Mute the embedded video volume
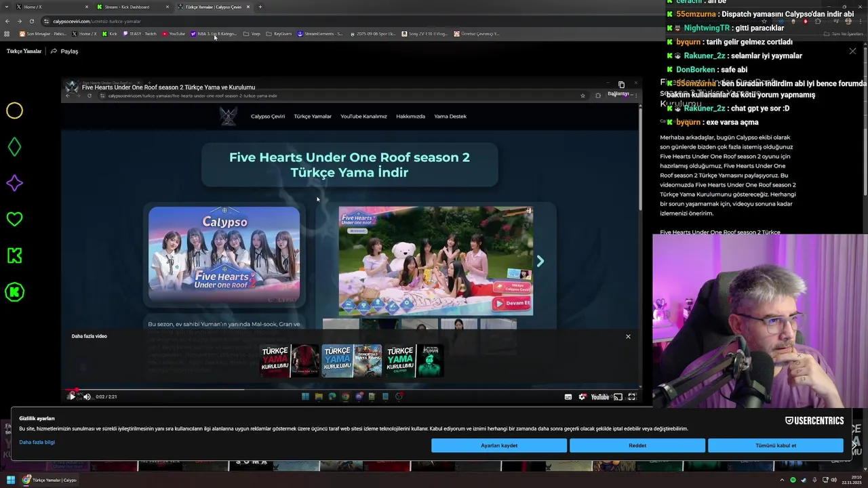The height and width of the screenshot is (488, 868). (87, 396)
